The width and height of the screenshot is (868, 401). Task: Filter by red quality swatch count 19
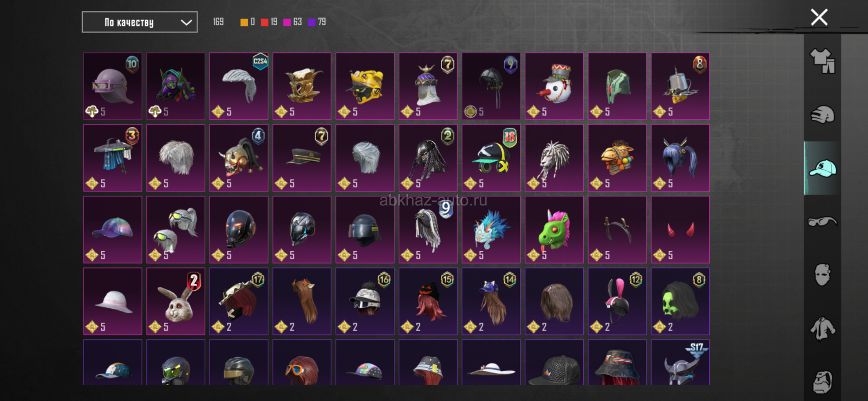(x=269, y=22)
